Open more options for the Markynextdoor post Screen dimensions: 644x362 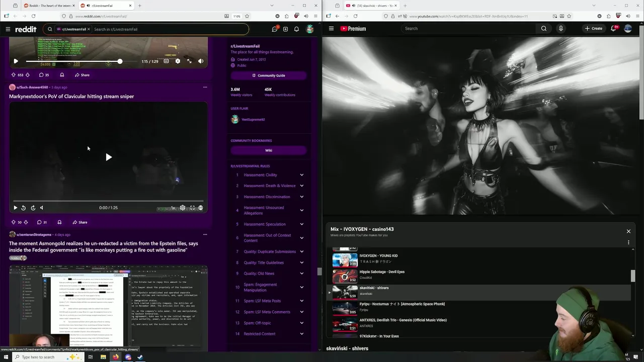205,87
